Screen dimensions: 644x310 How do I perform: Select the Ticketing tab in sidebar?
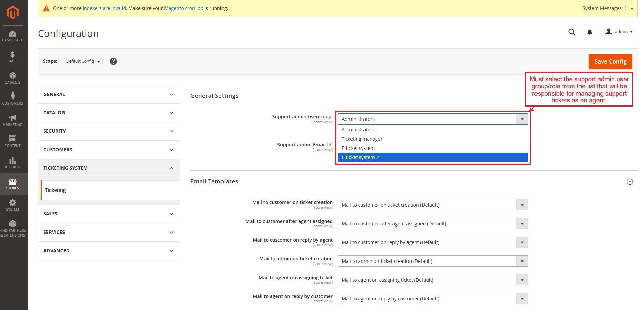pyautogui.click(x=55, y=190)
